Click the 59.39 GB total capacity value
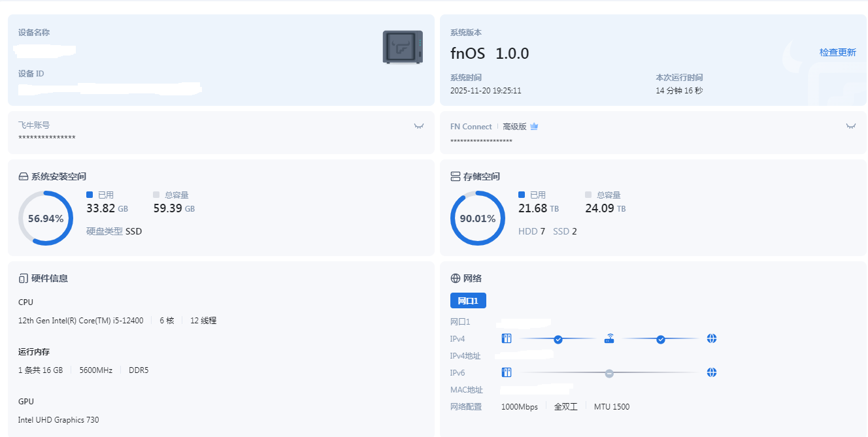This screenshot has height=437, width=868. pyautogui.click(x=174, y=208)
